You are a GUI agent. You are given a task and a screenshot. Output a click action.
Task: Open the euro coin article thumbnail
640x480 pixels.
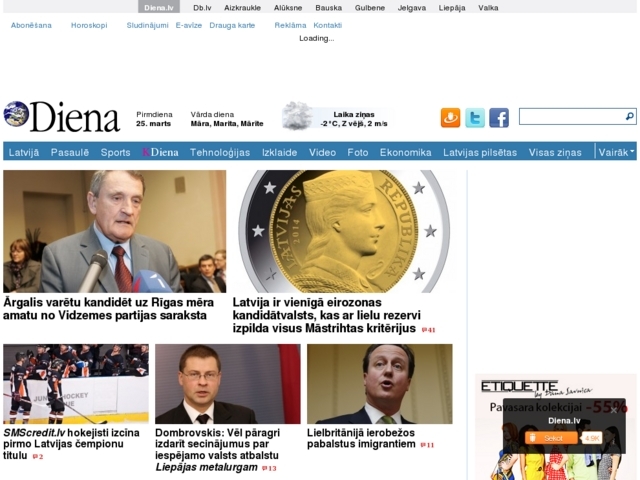pos(345,231)
